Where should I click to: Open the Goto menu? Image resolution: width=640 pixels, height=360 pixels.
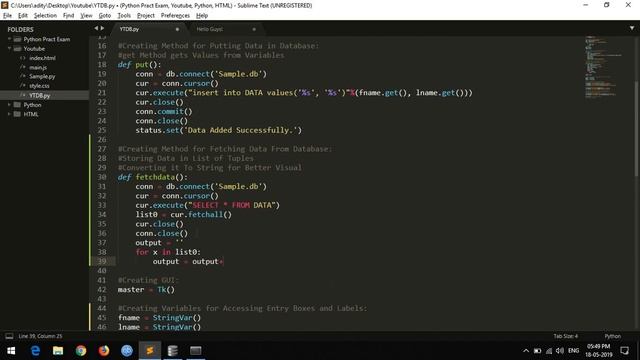pyautogui.click(x=104, y=16)
